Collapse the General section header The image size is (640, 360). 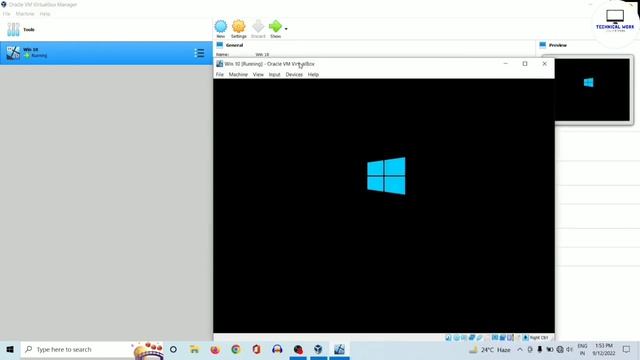pos(234,45)
